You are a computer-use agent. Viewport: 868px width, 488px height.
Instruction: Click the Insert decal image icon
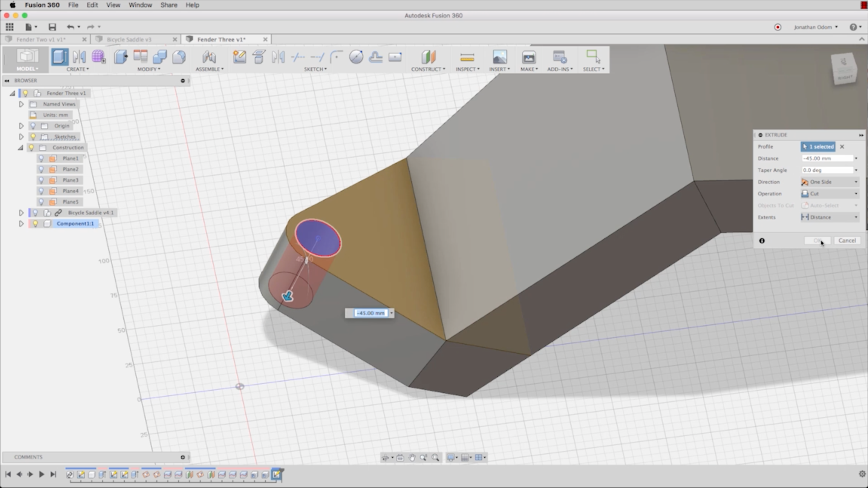(x=499, y=57)
